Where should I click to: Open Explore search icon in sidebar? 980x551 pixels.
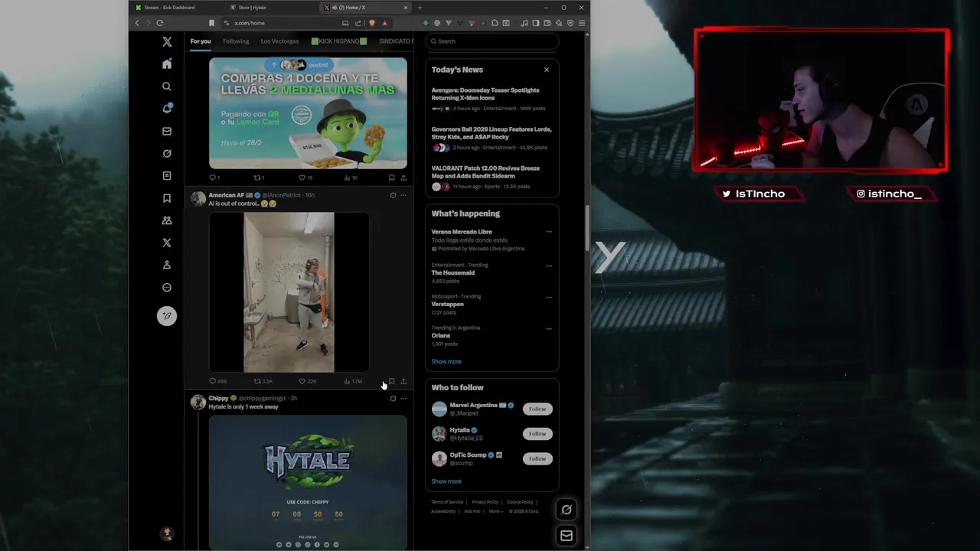pos(167,86)
